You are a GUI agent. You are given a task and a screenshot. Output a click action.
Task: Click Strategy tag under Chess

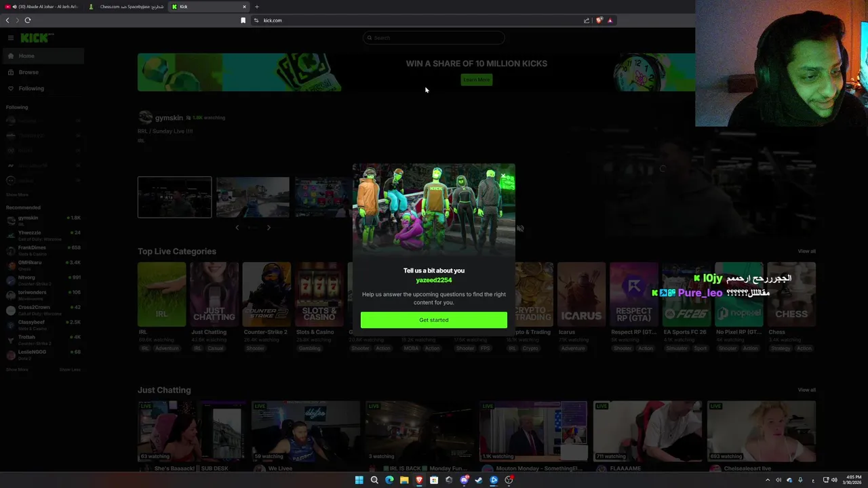click(781, 348)
